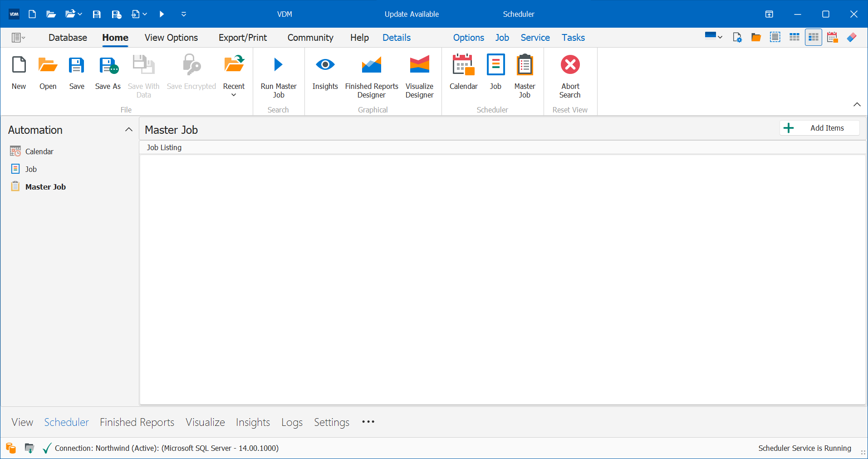Click the quick access Save As icon

[x=116, y=14]
